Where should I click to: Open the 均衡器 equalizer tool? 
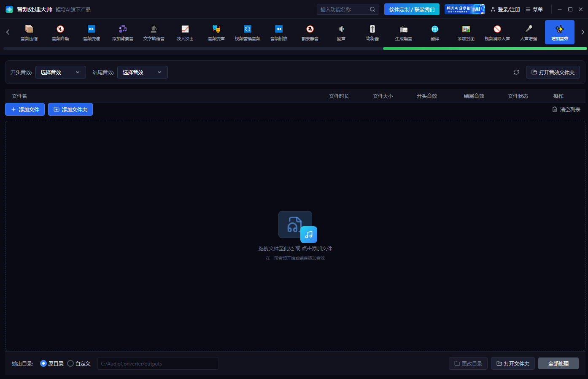[x=372, y=33]
